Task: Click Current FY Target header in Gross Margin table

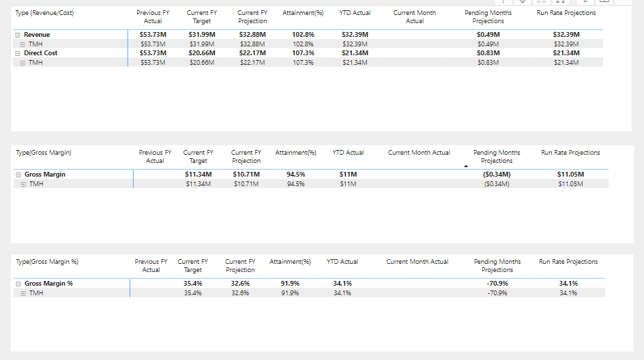Action: (199, 157)
